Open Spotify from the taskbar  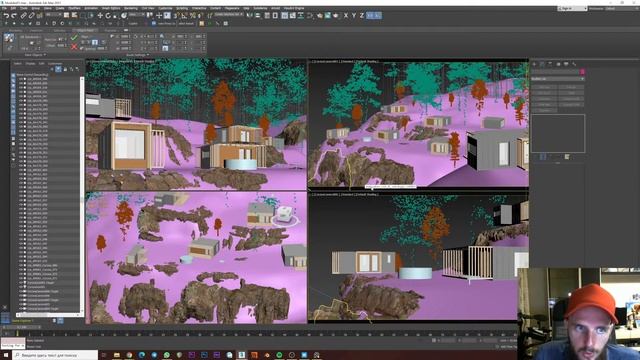click(279, 355)
